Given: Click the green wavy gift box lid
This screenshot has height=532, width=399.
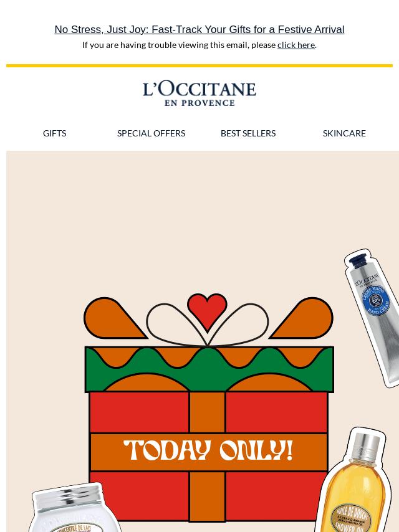Looking at the screenshot, I should point(209,369).
